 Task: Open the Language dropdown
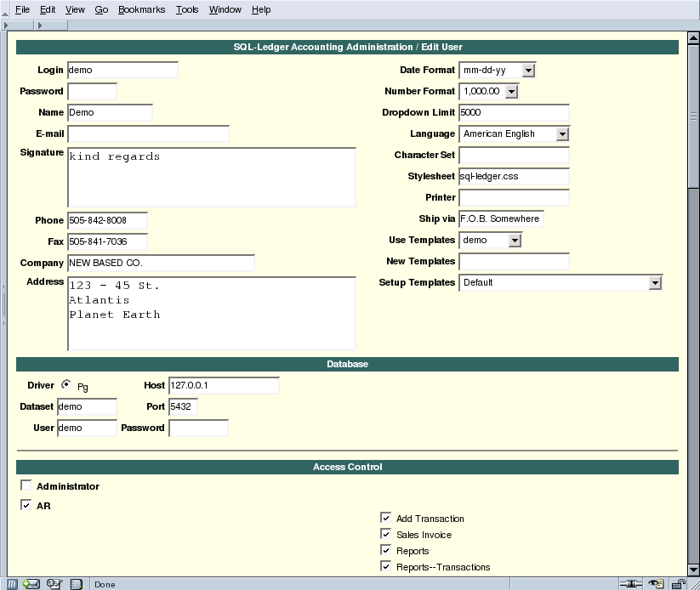563,133
